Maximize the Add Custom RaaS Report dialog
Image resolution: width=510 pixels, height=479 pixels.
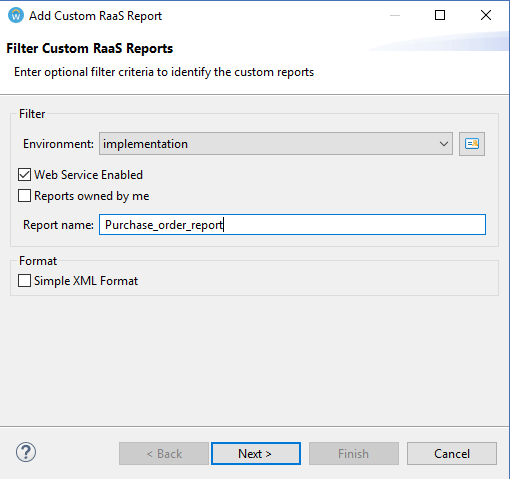pyautogui.click(x=440, y=15)
